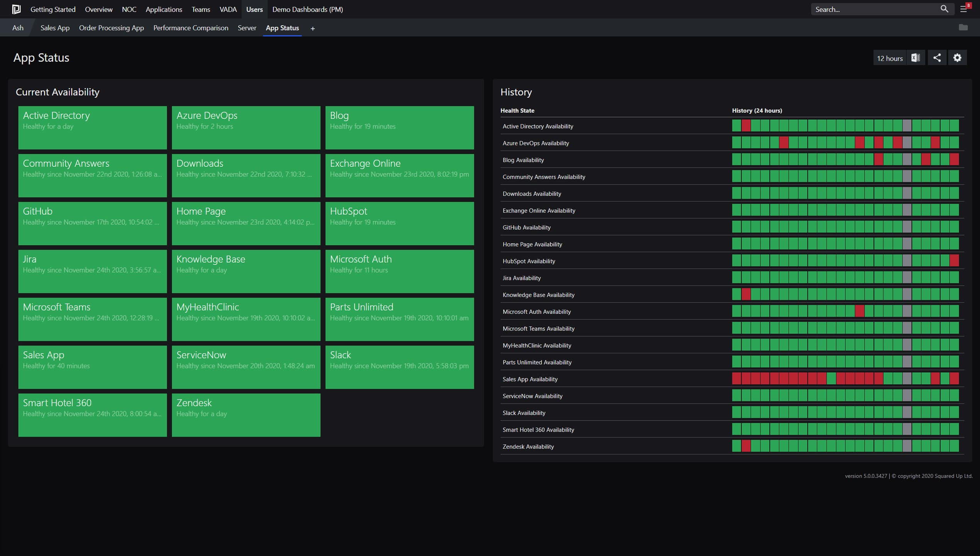This screenshot has height=556, width=980.
Task: Open the Zendesk status tile
Action: [x=246, y=415]
